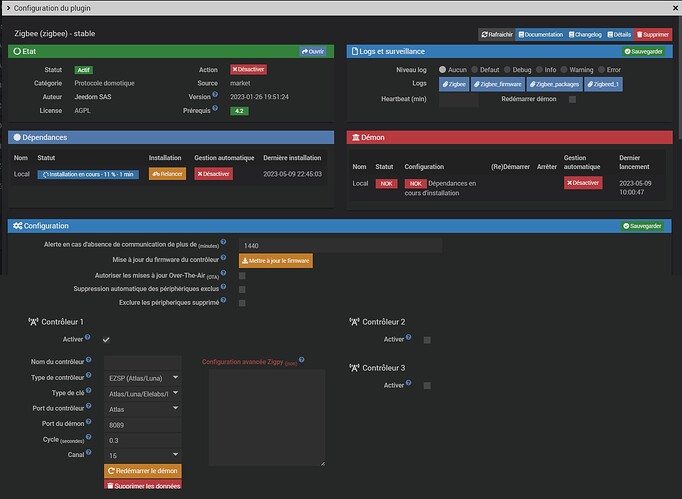Screen dimensions: 682x499
Task: Click the Cycle field showing 0.3
Action: [x=143, y=440]
